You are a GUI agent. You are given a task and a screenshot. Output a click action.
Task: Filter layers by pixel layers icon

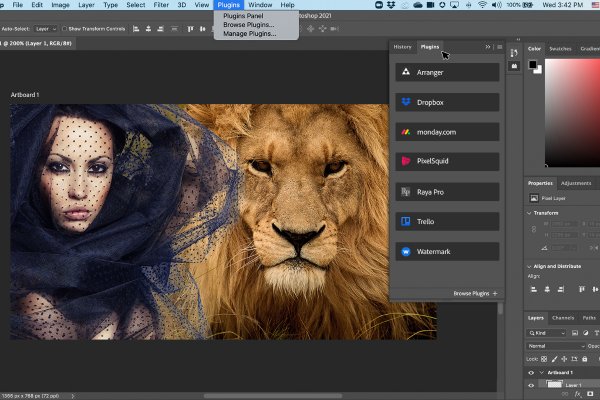(x=575, y=333)
